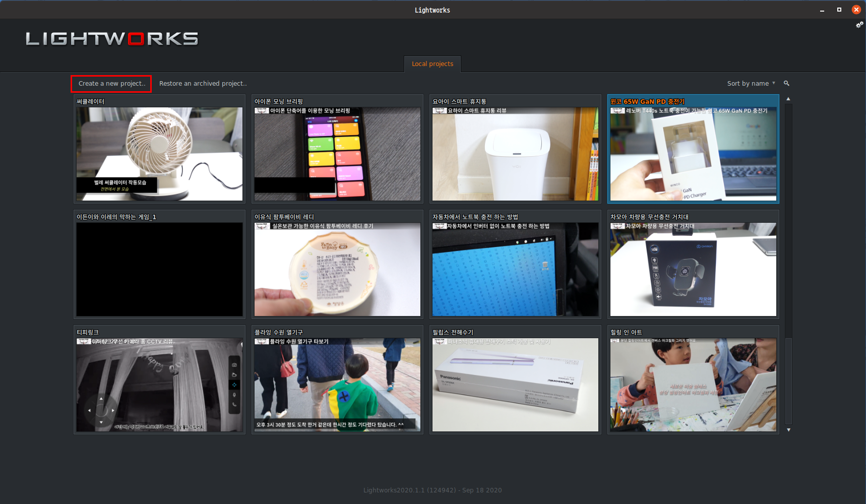Viewport: 866px width, 504px height.
Task: Click the project list vertical scrollbar
Action: (788, 264)
